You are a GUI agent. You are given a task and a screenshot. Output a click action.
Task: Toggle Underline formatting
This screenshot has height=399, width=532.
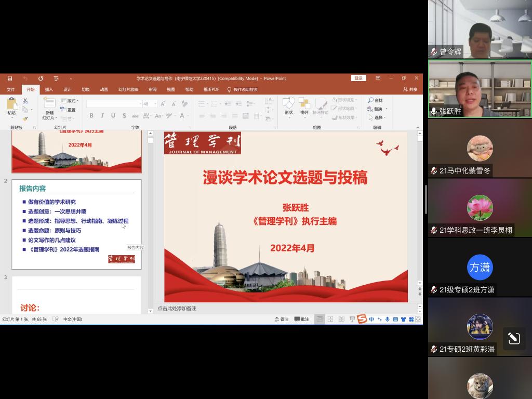(113, 116)
